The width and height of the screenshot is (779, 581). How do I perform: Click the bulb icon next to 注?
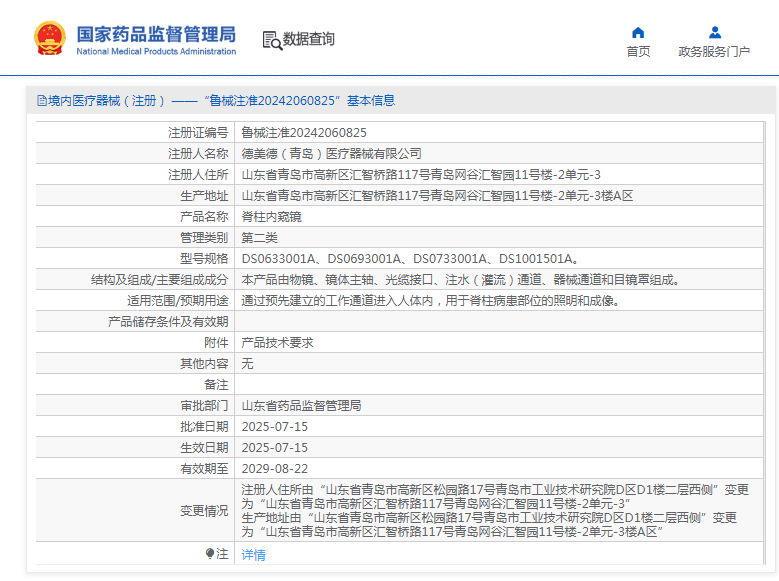(x=210, y=553)
